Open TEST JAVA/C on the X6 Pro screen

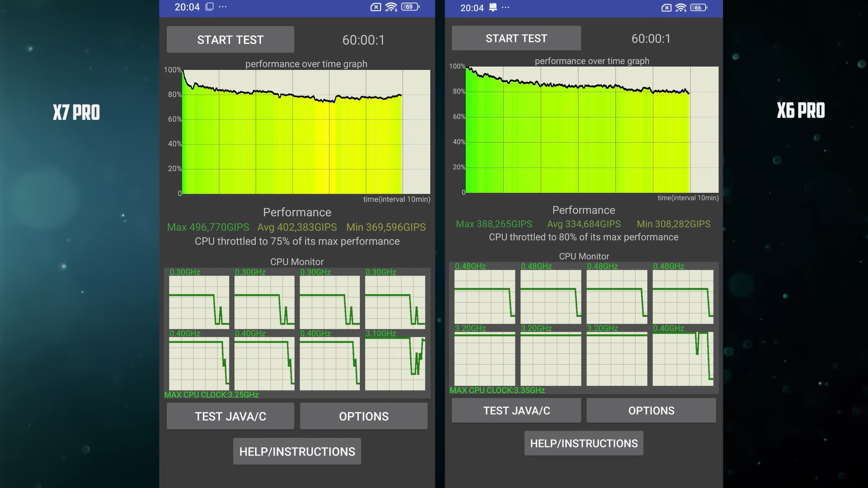(516, 410)
